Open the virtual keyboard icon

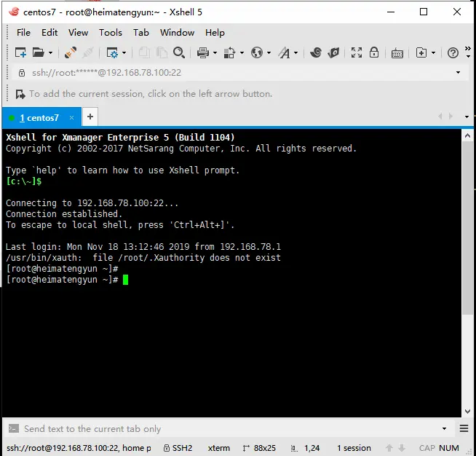(397, 53)
